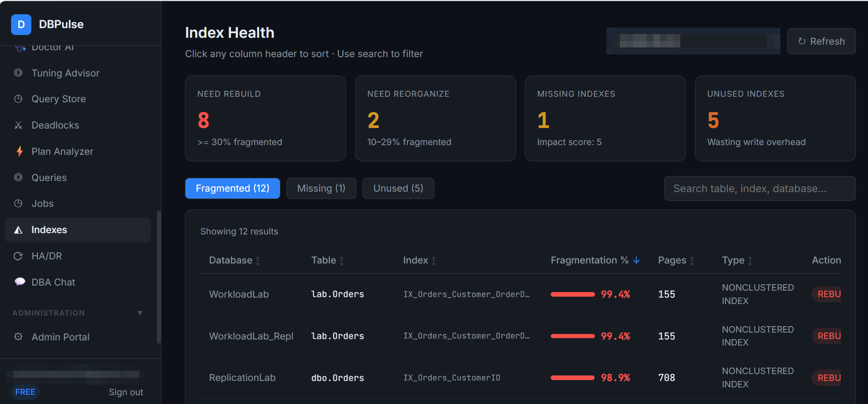Focus the search table, index, database field
Screen dimensions: 868x404
pos(760,188)
